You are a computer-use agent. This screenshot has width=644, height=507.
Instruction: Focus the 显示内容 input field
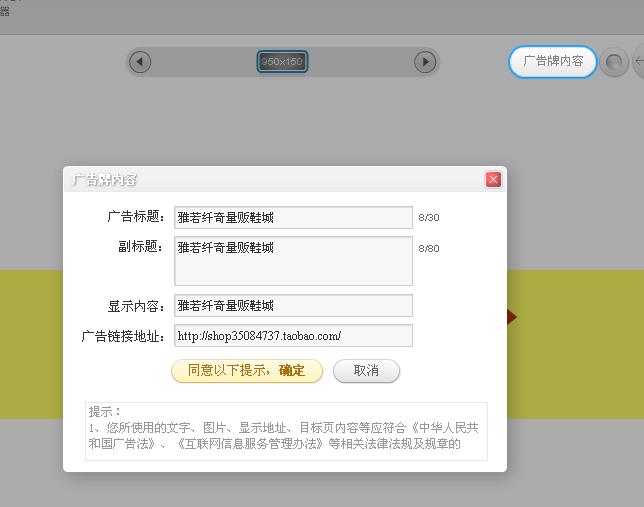click(x=293, y=306)
